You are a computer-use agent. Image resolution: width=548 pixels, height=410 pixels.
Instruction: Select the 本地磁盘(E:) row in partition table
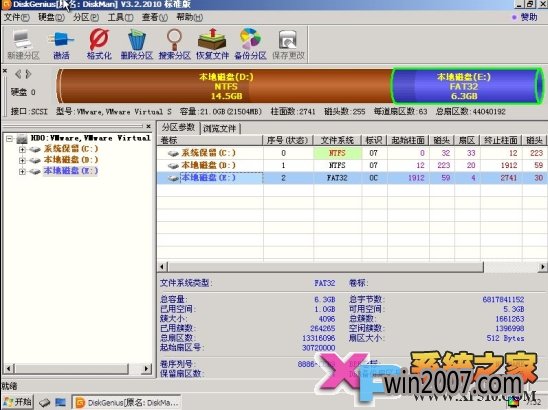point(352,178)
